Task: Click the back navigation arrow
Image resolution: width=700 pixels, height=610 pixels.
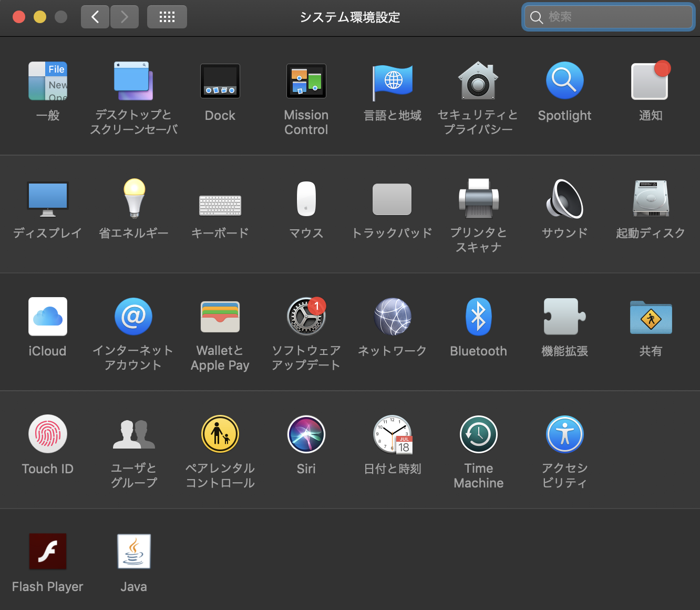Action: (95, 16)
